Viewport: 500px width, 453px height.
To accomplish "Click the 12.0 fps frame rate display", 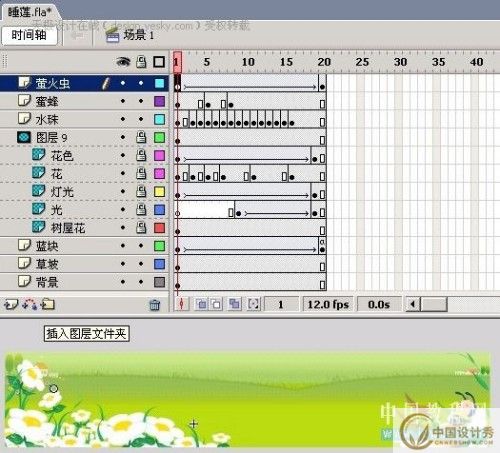I will click(x=328, y=304).
